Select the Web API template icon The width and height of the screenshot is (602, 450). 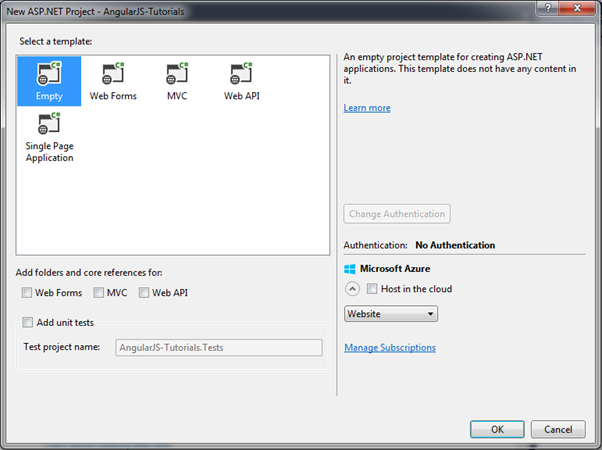click(x=241, y=75)
